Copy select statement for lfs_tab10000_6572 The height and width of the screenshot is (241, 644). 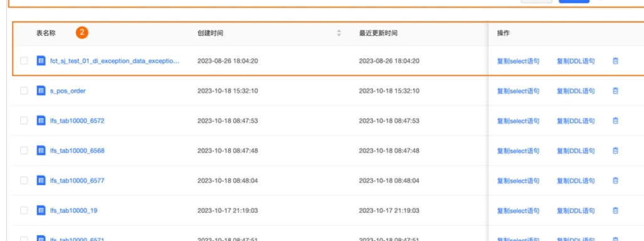(x=518, y=120)
